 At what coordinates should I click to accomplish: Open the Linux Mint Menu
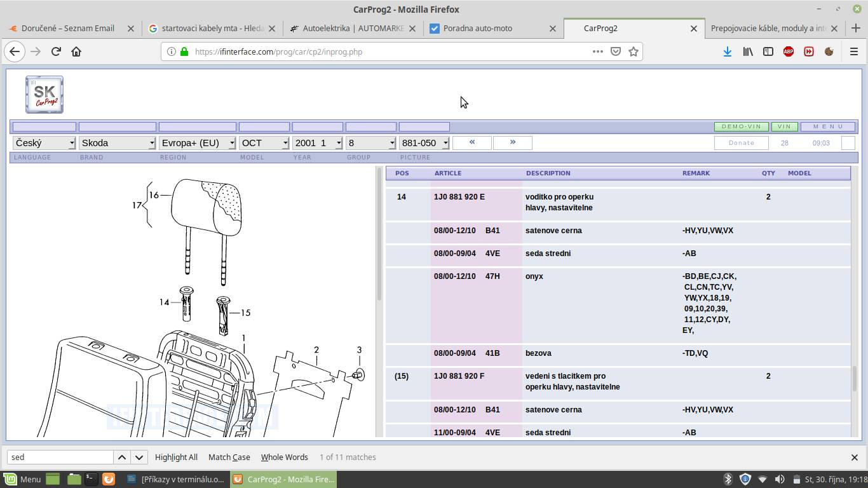tap(22, 479)
